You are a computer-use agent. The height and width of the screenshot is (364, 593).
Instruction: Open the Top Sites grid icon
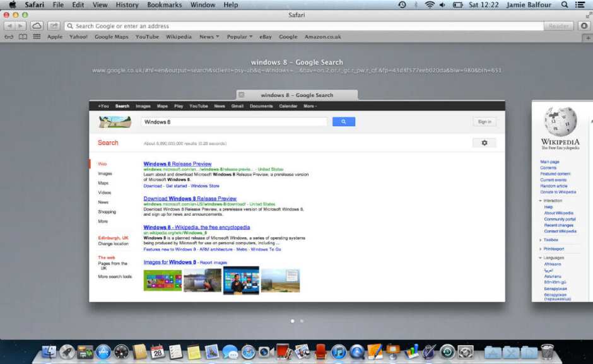click(37, 37)
